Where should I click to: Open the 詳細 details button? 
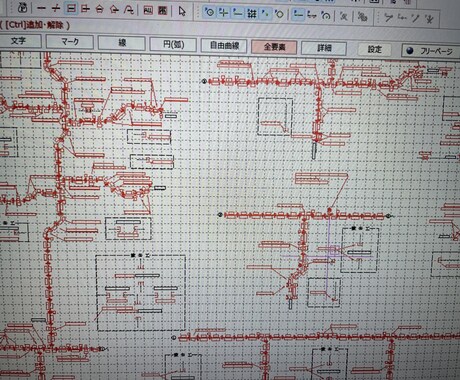[324, 48]
